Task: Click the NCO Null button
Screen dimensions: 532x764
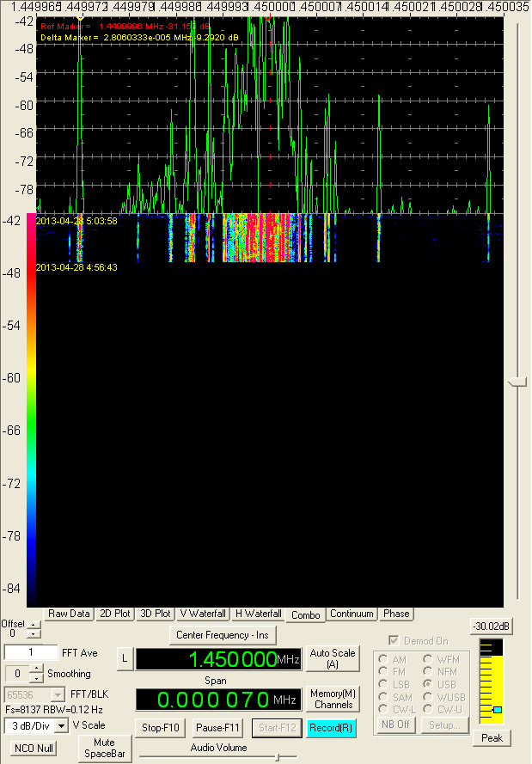Action: (x=34, y=748)
